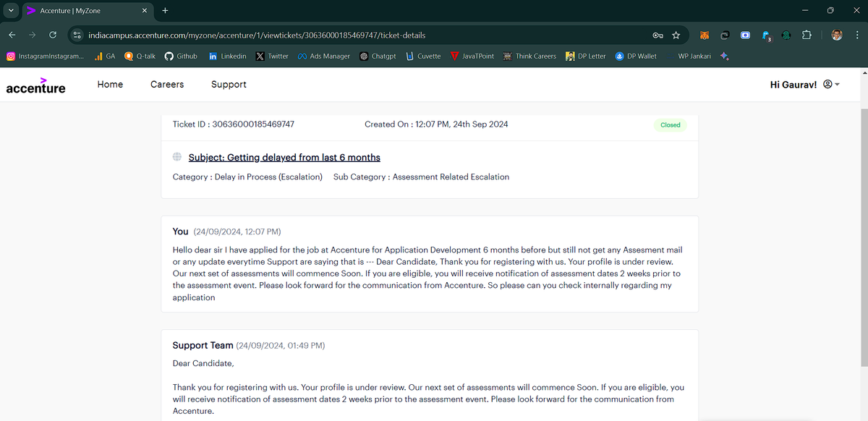Expand the tab search dropdown arrow
Viewport: 868px width, 421px height.
(11, 11)
